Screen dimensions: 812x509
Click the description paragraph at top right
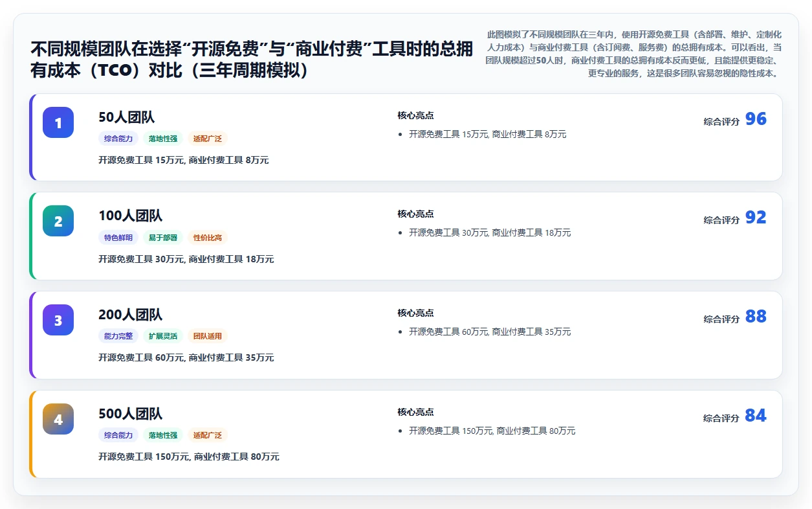pos(634,54)
